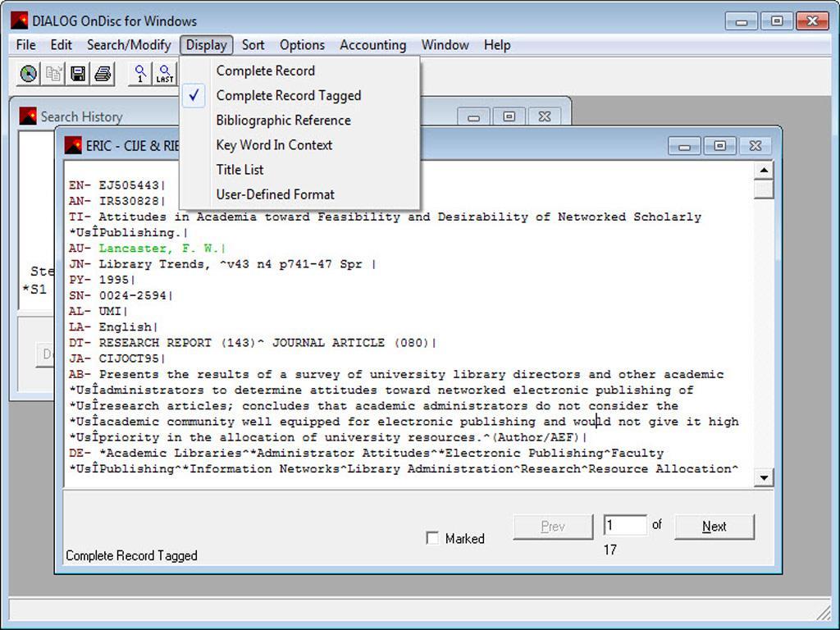Click the grayed-out copy documents toolbar icon

[53, 73]
